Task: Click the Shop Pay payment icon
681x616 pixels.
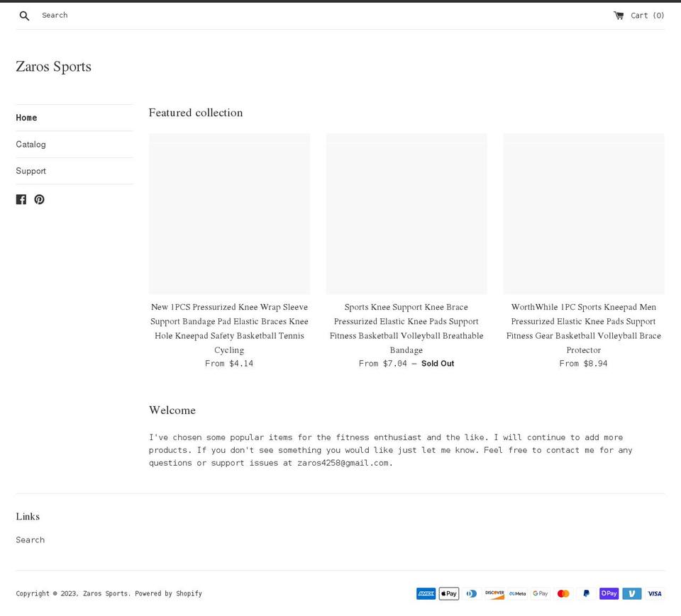Action: coord(609,593)
